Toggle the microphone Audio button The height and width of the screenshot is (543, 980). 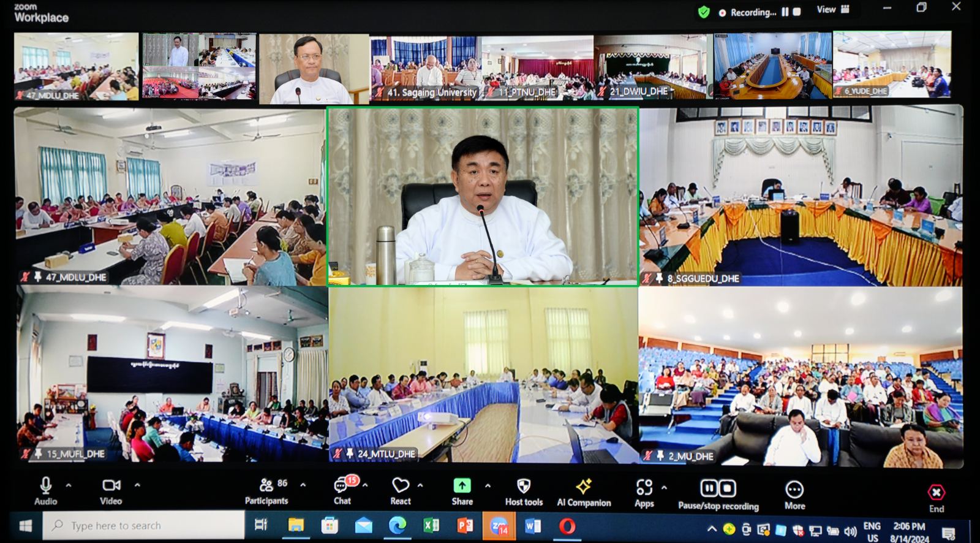(45, 490)
